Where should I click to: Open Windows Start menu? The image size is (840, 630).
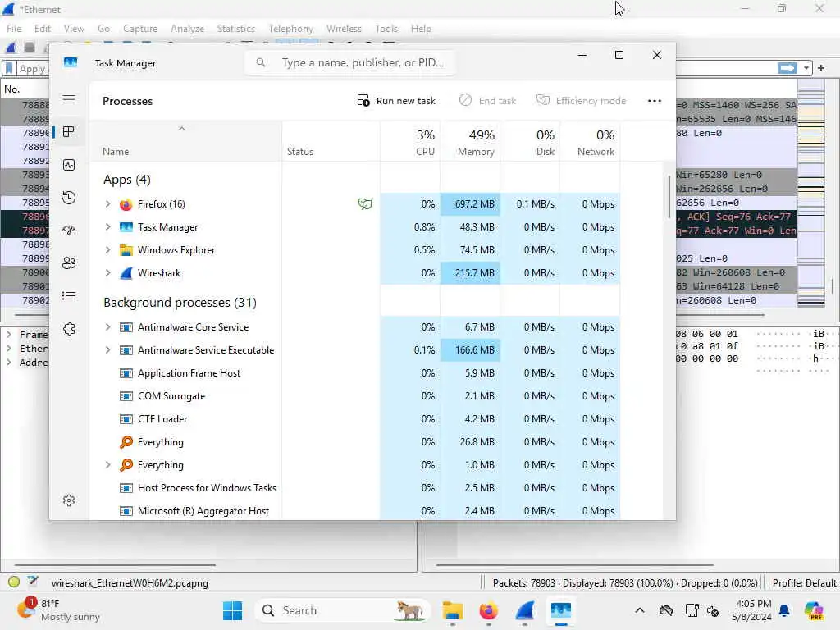pyautogui.click(x=232, y=610)
